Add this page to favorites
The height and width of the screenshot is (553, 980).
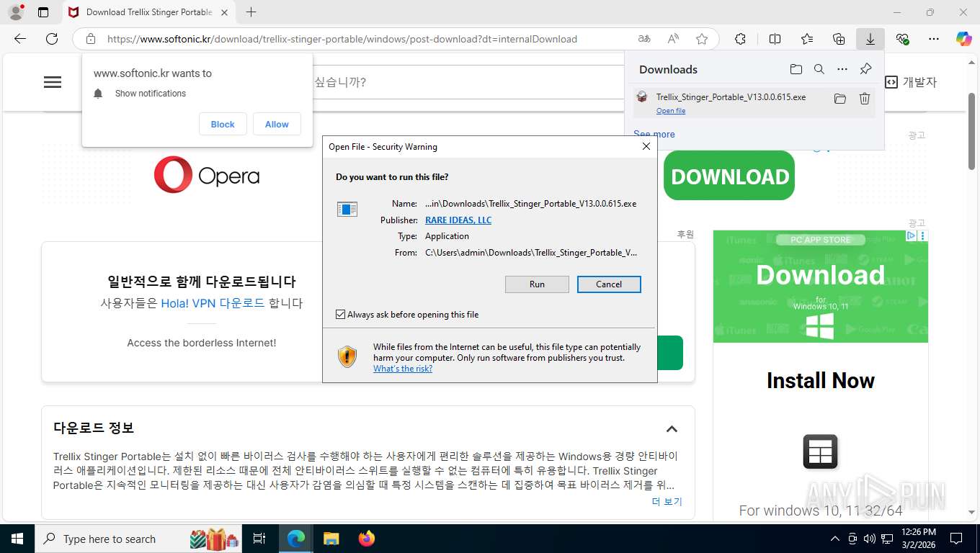[702, 39]
